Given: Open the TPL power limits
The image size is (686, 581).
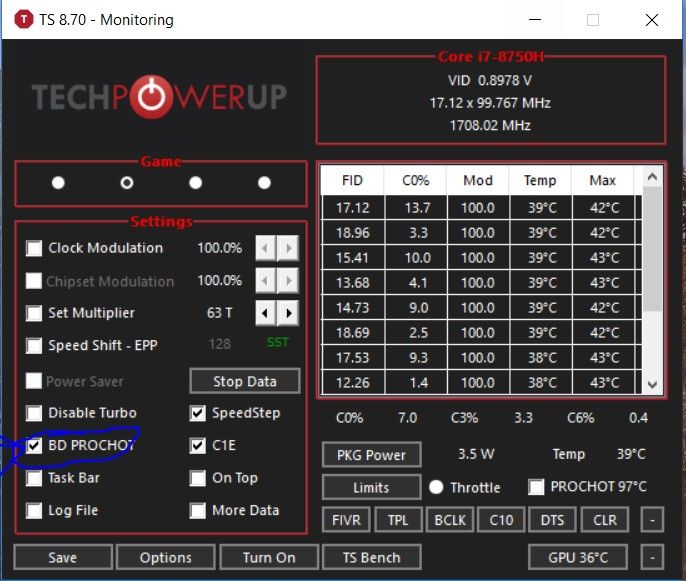Looking at the screenshot, I should pos(398,520).
